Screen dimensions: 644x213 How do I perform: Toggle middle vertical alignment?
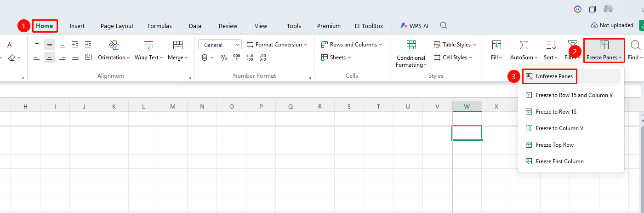tap(50, 45)
